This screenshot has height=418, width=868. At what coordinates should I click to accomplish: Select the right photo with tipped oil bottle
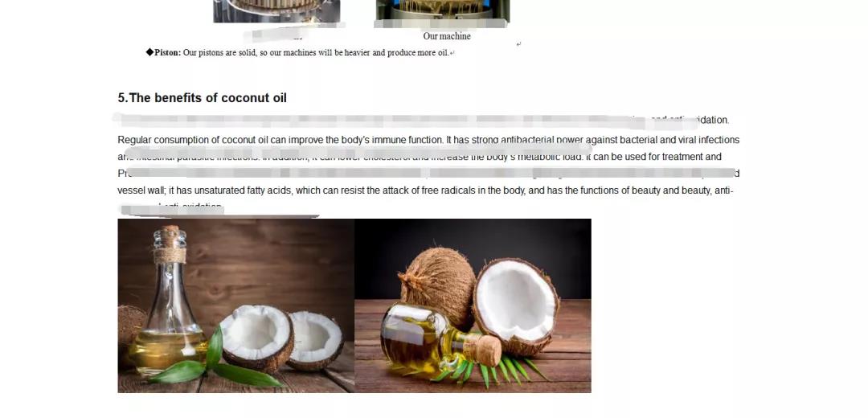tap(473, 305)
